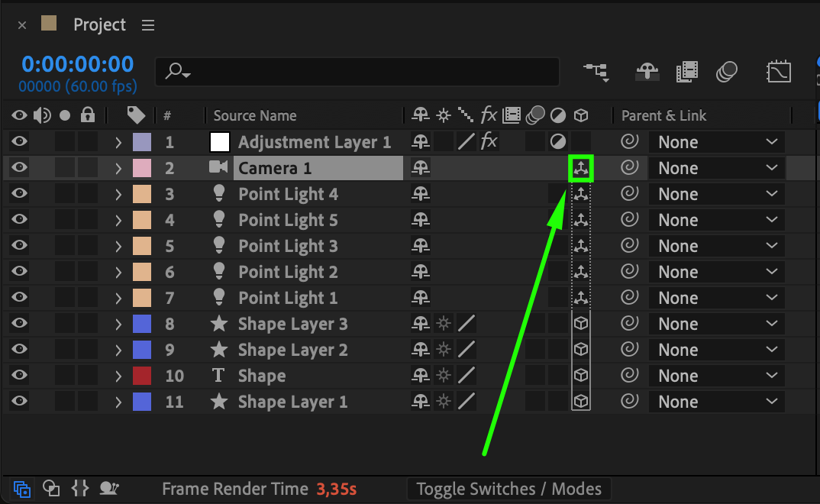Image resolution: width=820 pixels, height=504 pixels.
Task: Open the Graph Editor
Action: pyautogui.click(x=778, y=72)
